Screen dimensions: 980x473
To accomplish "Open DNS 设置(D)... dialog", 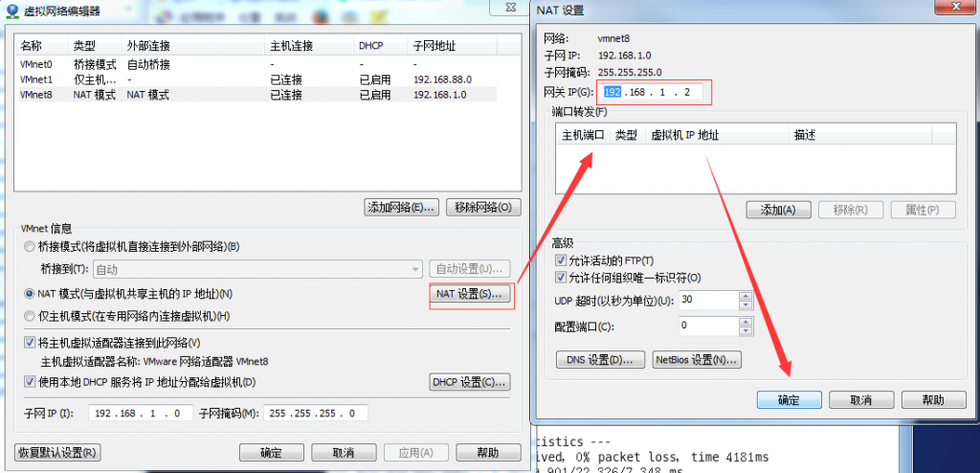I will point(600,360).
